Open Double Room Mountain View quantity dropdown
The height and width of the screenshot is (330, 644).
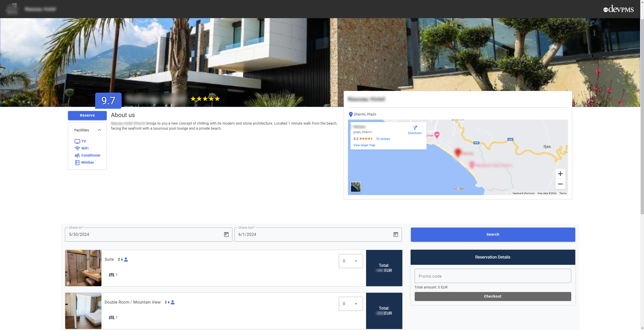pyautogui.click(x=350, y=304)
